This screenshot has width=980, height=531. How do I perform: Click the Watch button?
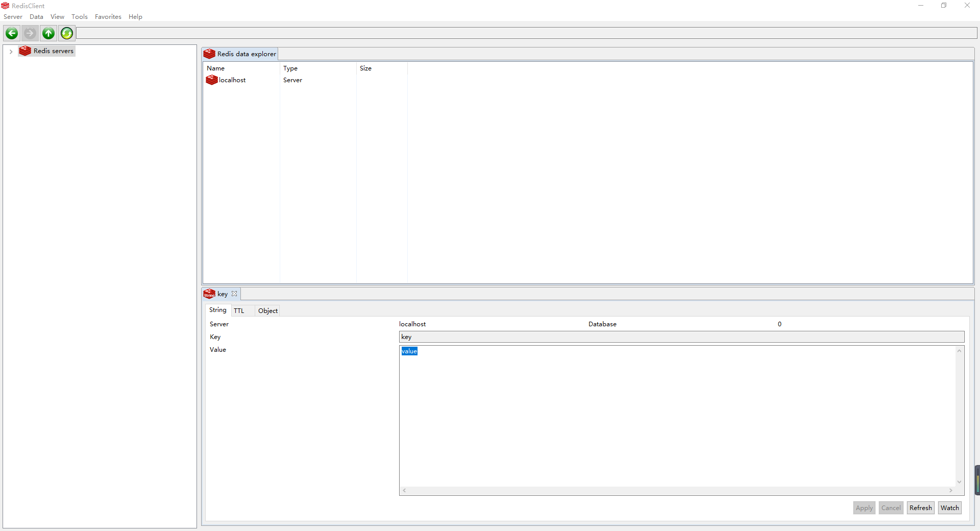950,508
